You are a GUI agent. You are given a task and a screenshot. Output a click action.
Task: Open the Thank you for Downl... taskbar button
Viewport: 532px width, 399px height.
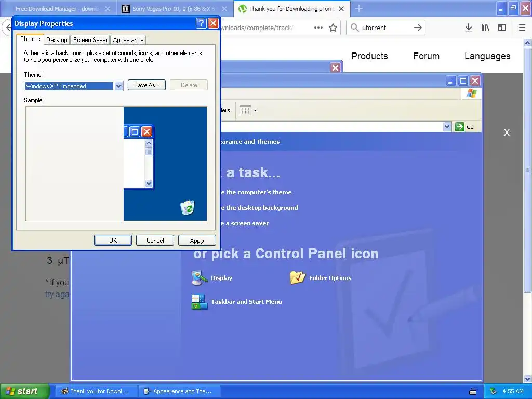point(96,391)
